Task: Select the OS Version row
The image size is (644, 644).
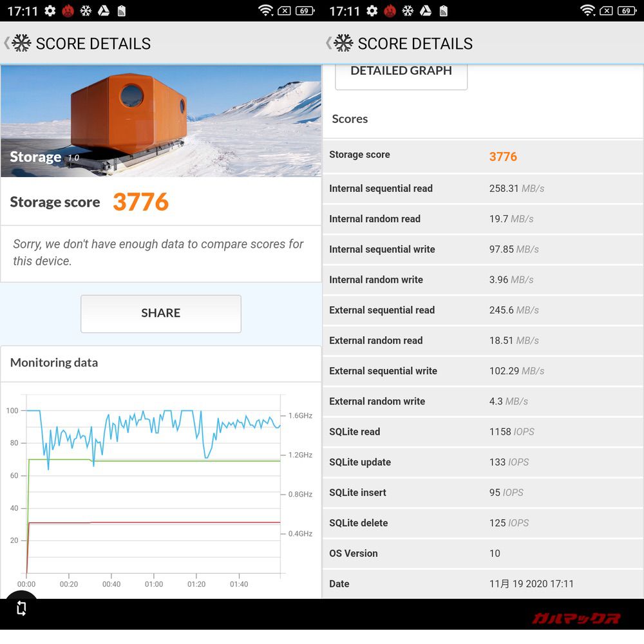Action: click(482, 554)
